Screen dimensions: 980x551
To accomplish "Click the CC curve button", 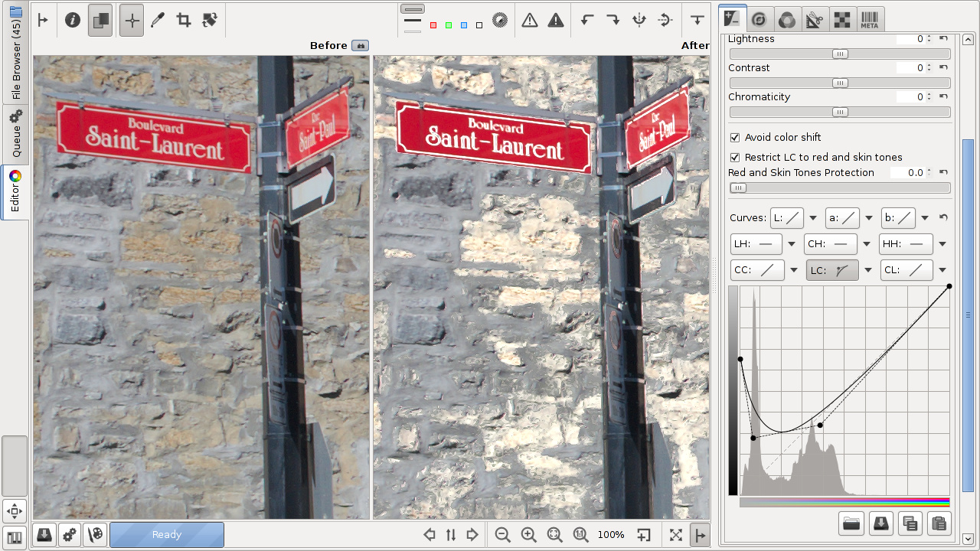I will pyautogui.click(x=757, y=270).
